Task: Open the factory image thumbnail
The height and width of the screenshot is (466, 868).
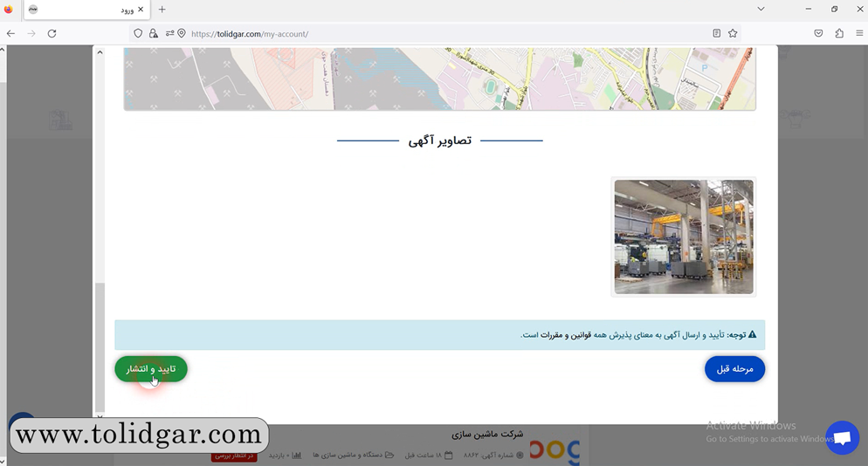Action: click(x=684, y=236)
